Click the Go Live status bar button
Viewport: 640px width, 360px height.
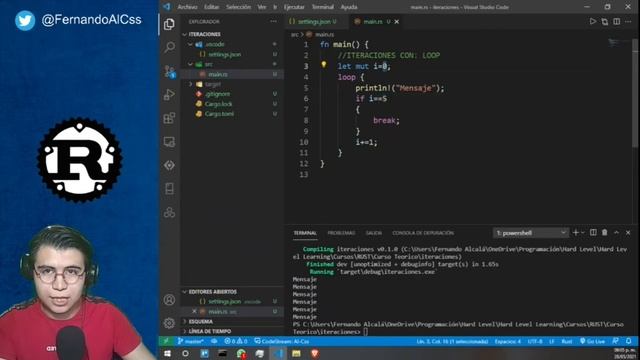tap(592, 341)
